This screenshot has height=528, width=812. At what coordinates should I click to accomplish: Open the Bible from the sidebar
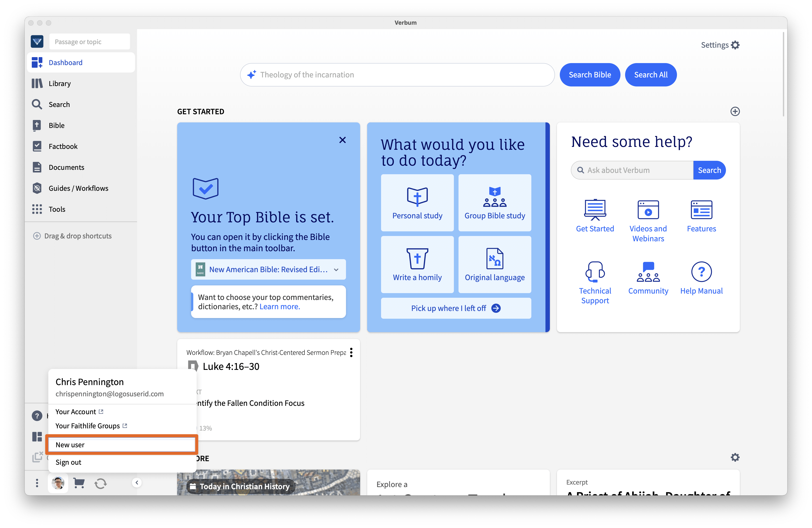(81, 125)
